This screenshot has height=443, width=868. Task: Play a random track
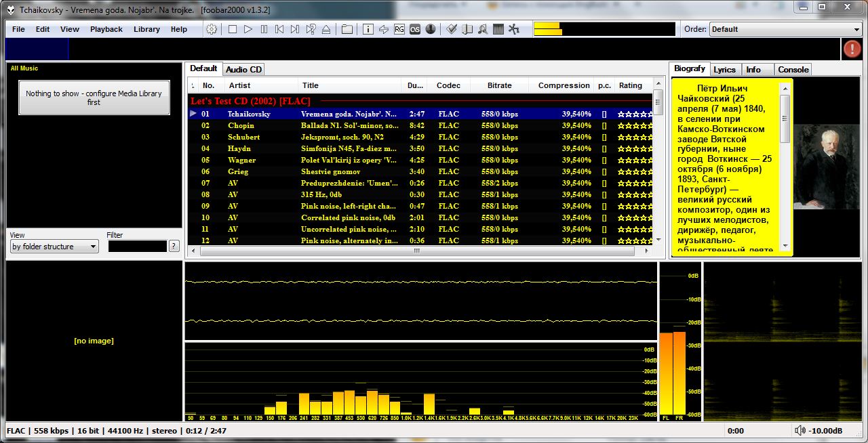311,29
